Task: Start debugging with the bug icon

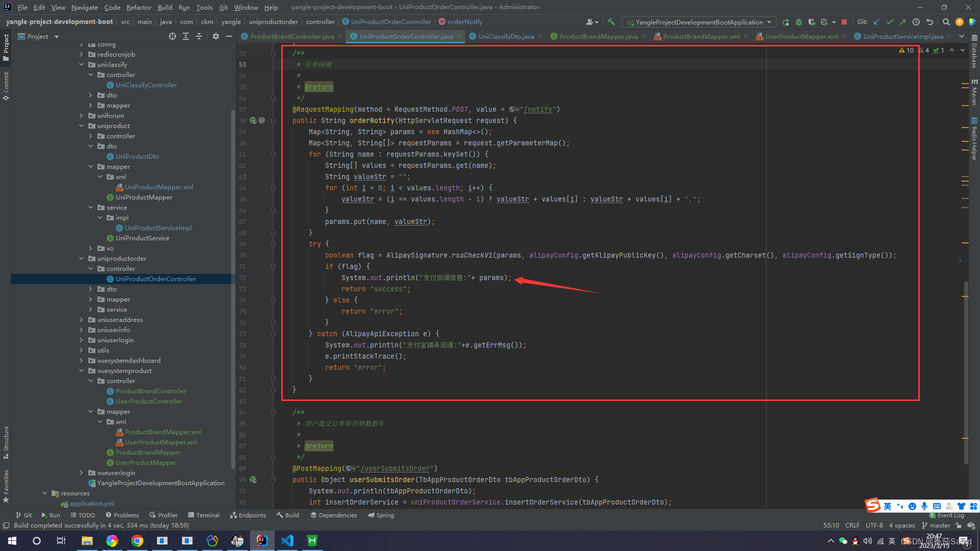Action: click(x=799, y=22)
